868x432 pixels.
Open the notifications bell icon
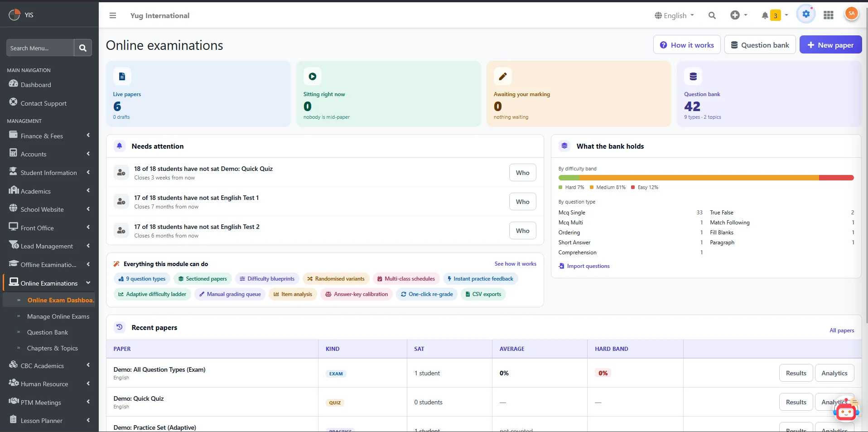(x=765, y=15)
